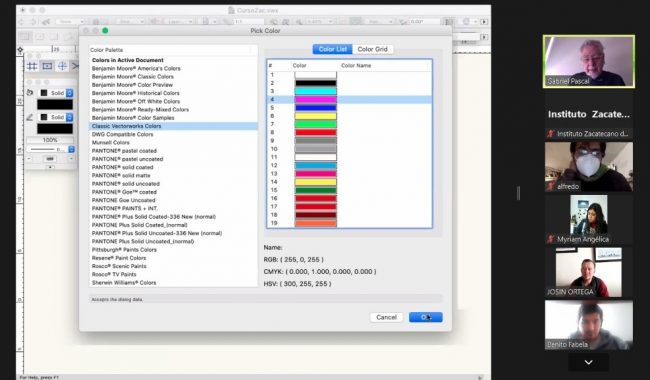Click the fill paint bucket icon
The image size is (650, 380).
pos(29,93)
